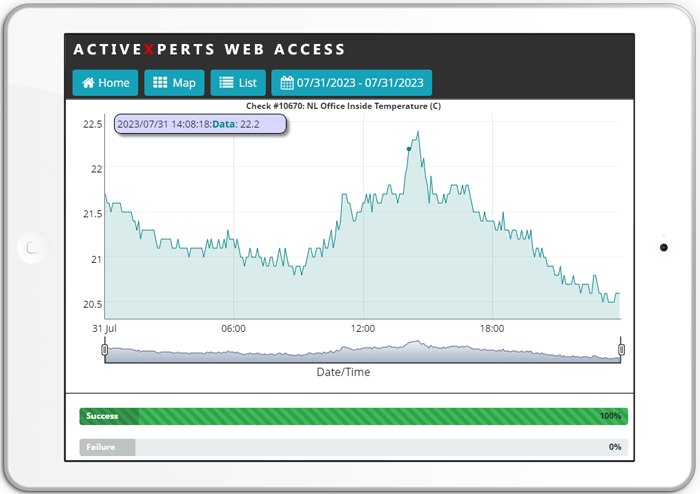Click the 22.5 y-axis label
This screenshot has width=700, height=494.
92,124
